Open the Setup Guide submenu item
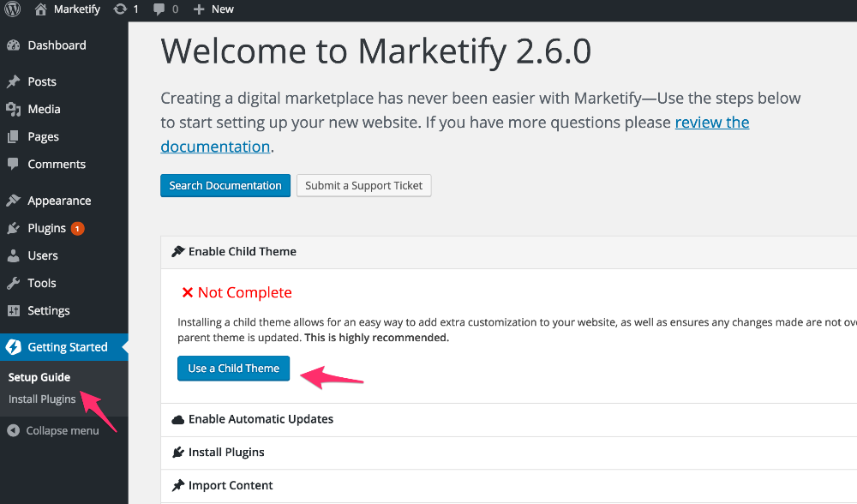This screenshot has width=857, height=504. [39, 377]
